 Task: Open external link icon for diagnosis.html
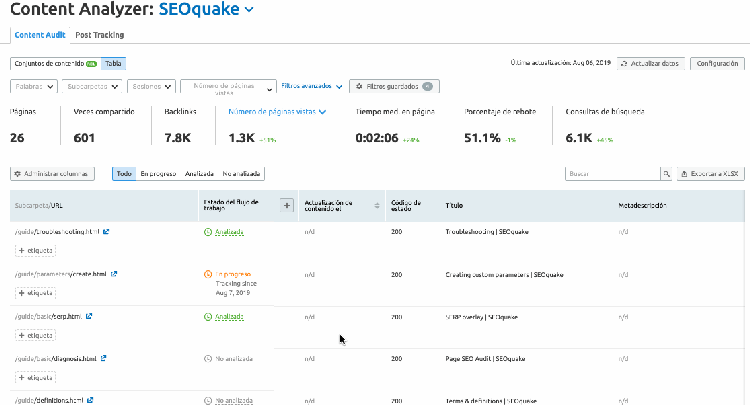pyautogui.click(x=103, y=358)
